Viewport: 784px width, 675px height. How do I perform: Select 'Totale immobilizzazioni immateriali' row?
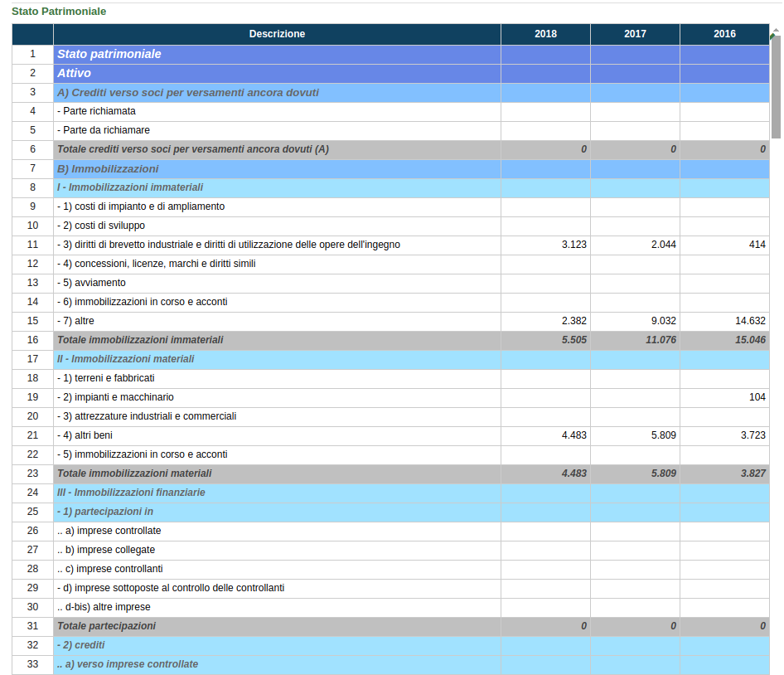tap(390, 340)
